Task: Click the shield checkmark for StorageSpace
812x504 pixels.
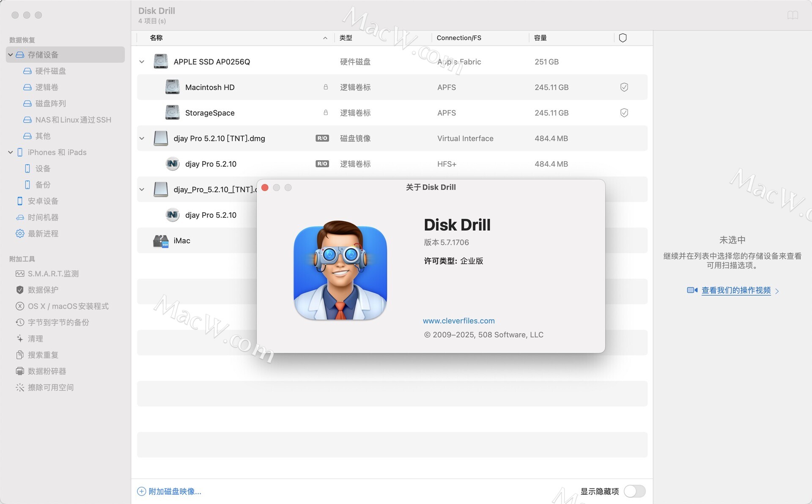Action: point(624,113)
